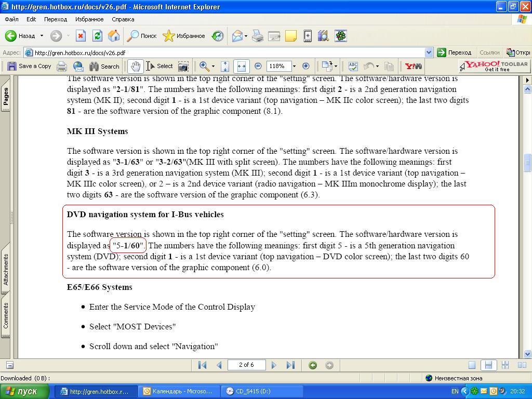Zoom out with the minus button

[x=258, y=66]
